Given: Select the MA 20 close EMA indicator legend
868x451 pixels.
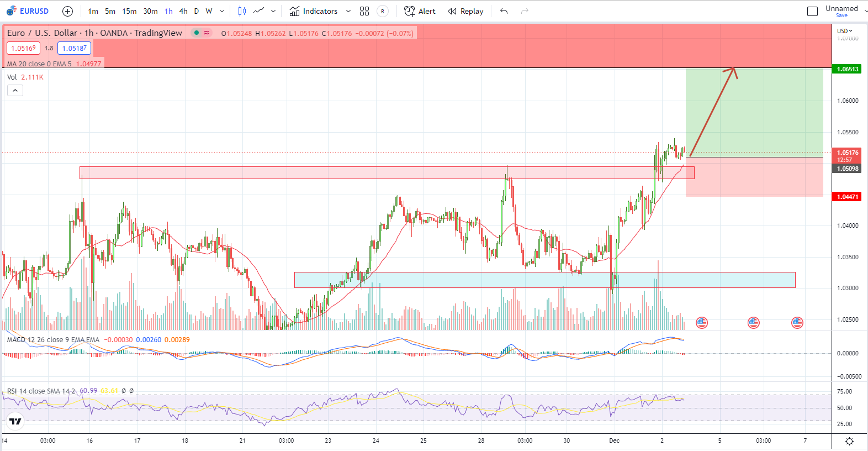Looking at the screenshot, I should 54,64.
